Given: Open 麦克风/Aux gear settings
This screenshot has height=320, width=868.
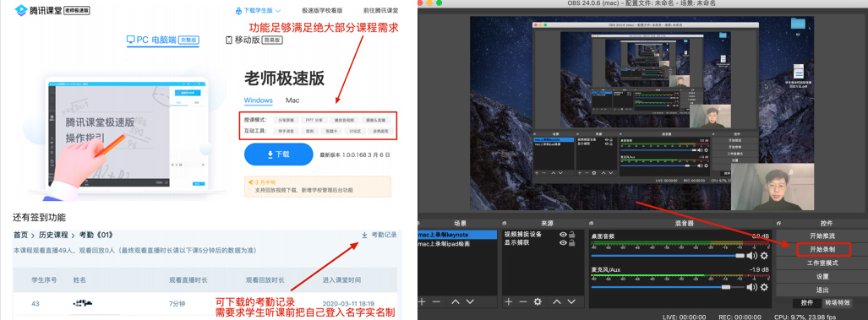Looking at the screenshot, I should click(x=765, y=287).
